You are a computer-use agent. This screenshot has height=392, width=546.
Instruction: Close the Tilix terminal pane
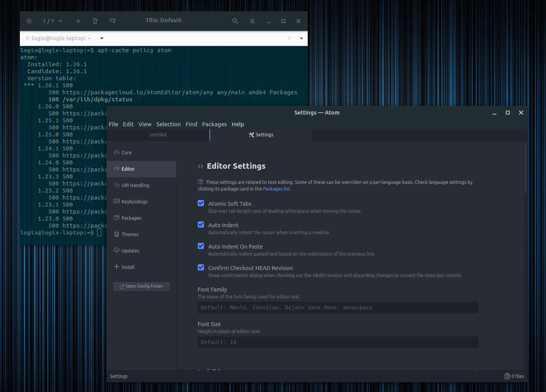pos(301,38)
